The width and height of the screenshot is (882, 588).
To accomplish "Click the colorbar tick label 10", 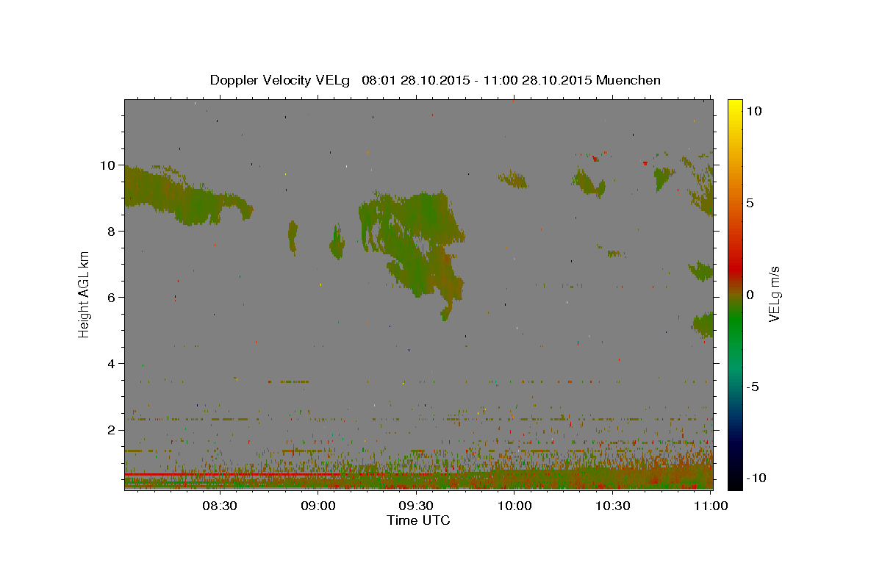I will [x=753, y=110].
